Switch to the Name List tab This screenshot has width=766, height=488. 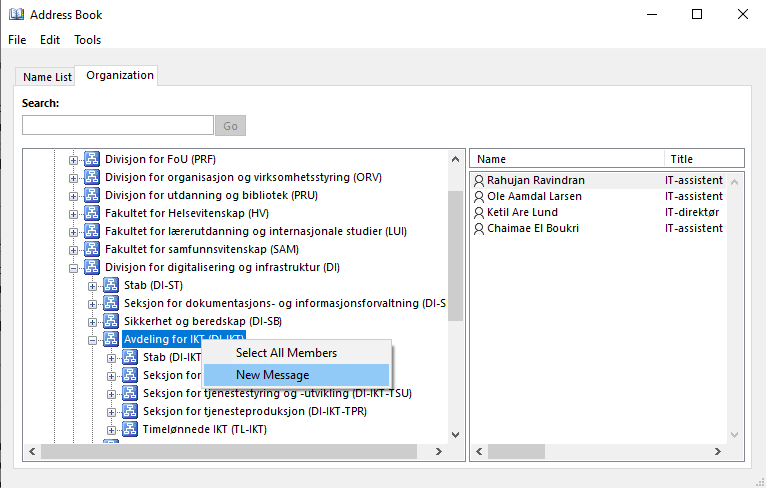pos(47,77)
